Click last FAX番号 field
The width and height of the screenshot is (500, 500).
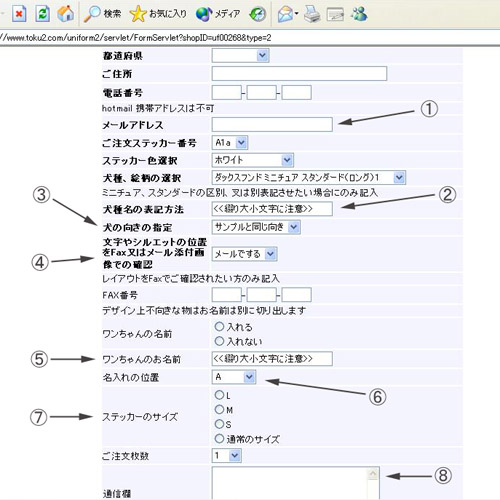(297, 295)
